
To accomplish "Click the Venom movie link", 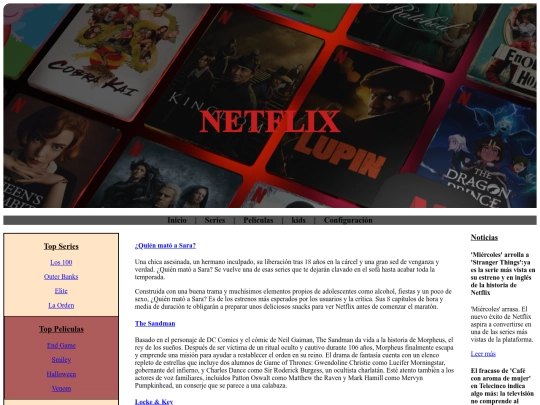I will pyautogui.click(x=61, y=388).
